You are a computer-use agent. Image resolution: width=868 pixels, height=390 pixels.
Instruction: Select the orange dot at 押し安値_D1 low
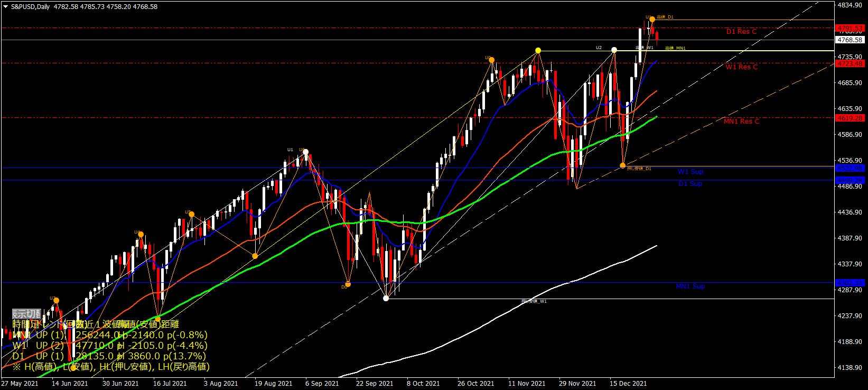click(x=623, y=165)
